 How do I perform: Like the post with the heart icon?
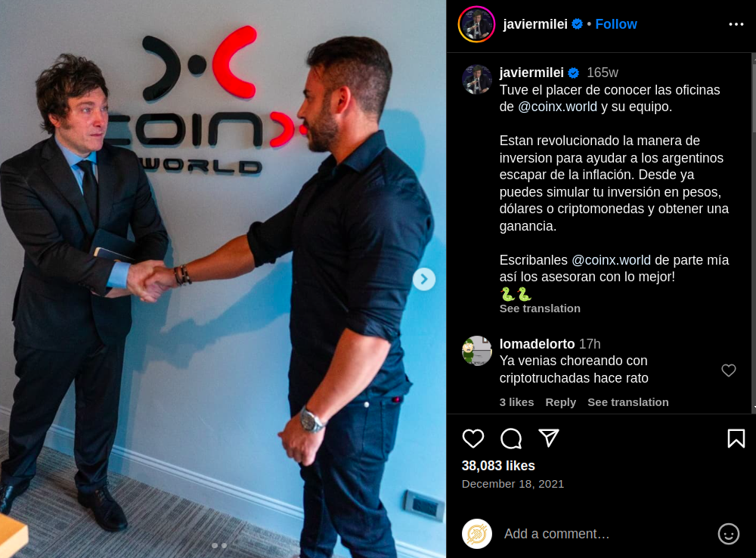coord(473,439)
